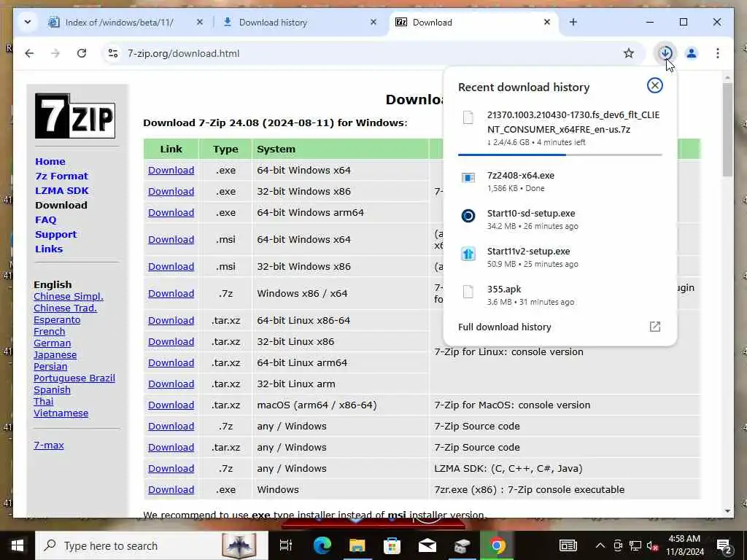Close the Download history tab

(x=373, y=22)
